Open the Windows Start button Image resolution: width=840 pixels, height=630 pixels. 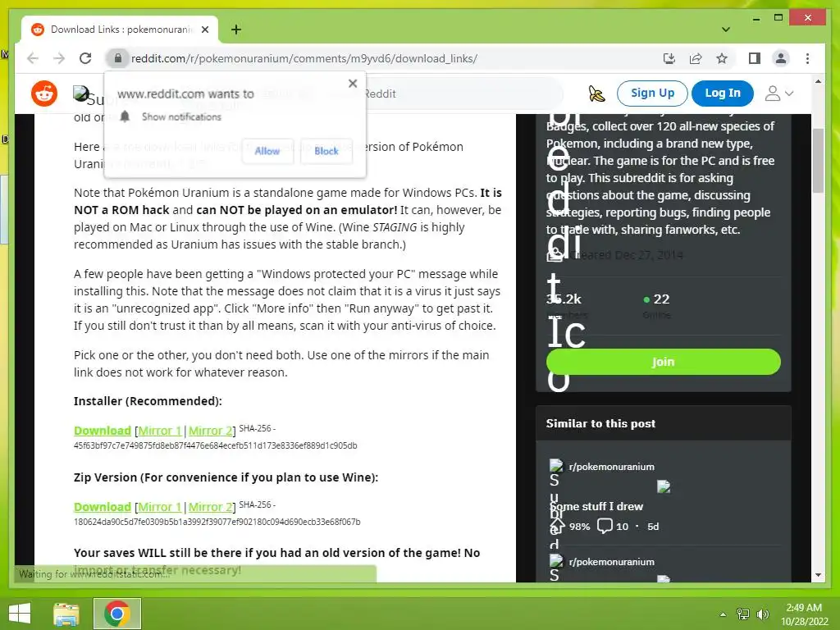point(20,614)
